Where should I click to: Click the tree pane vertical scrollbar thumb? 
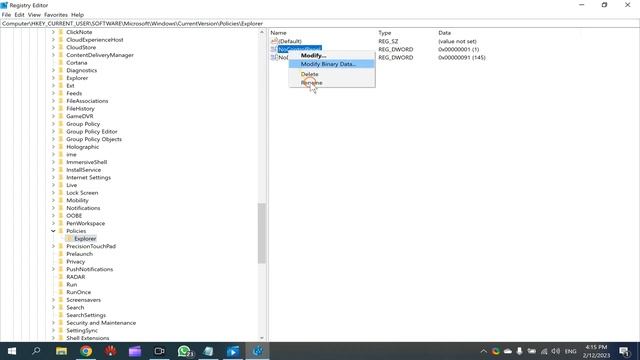(262, 233)
